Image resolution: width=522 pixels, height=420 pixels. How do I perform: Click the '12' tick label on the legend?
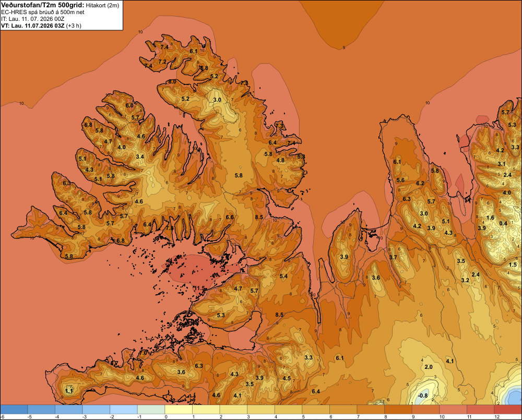[x=497, y=417]
